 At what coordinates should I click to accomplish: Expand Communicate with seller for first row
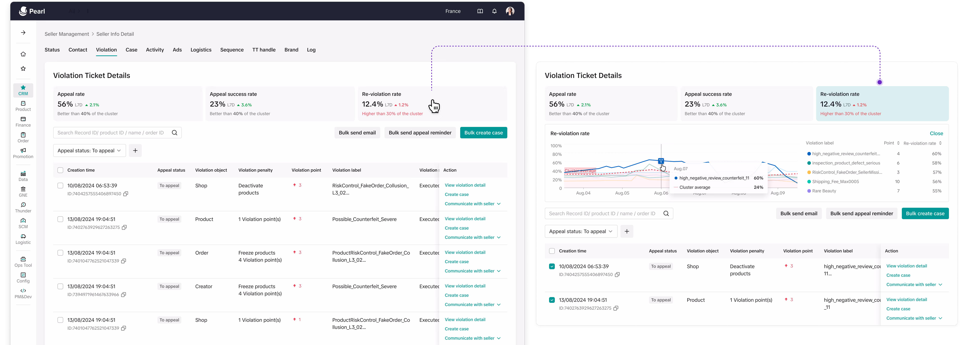click(473, 204)
